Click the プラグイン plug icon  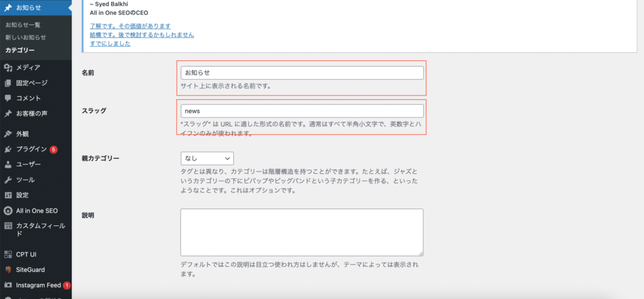tap(8, 149)
